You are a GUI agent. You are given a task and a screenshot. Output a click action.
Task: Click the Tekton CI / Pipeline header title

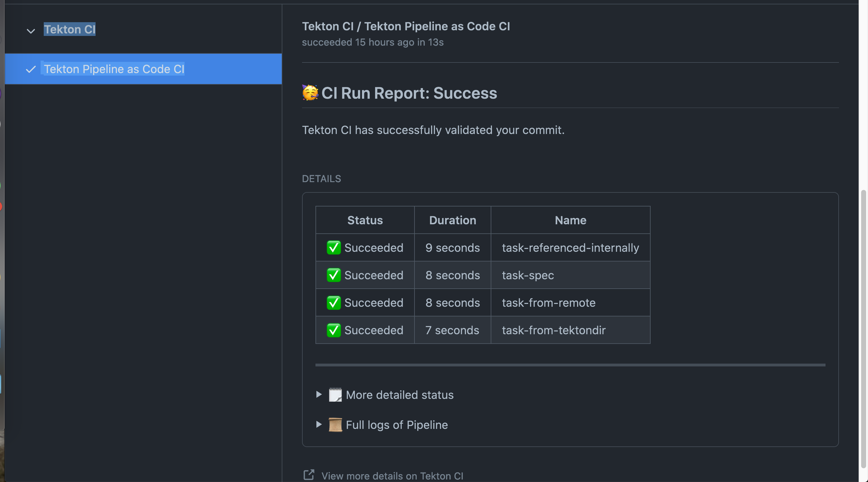(406, 26)
